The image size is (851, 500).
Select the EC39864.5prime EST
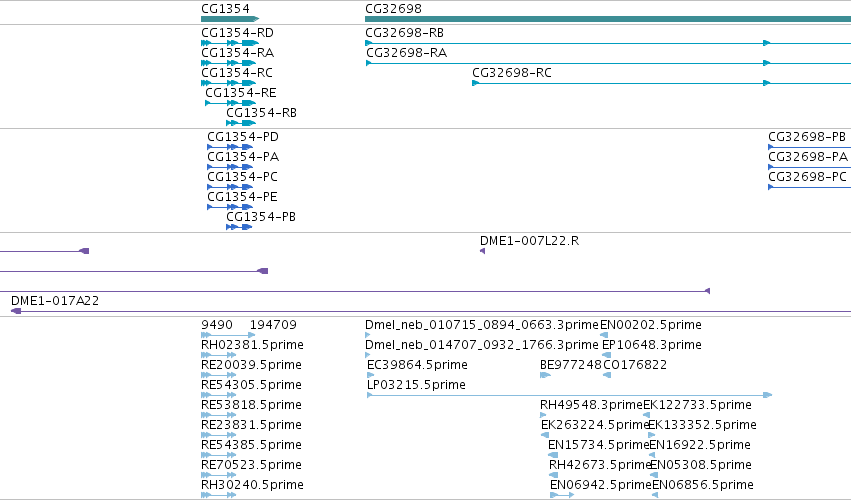pyautogui.click(x=417, y=365)
